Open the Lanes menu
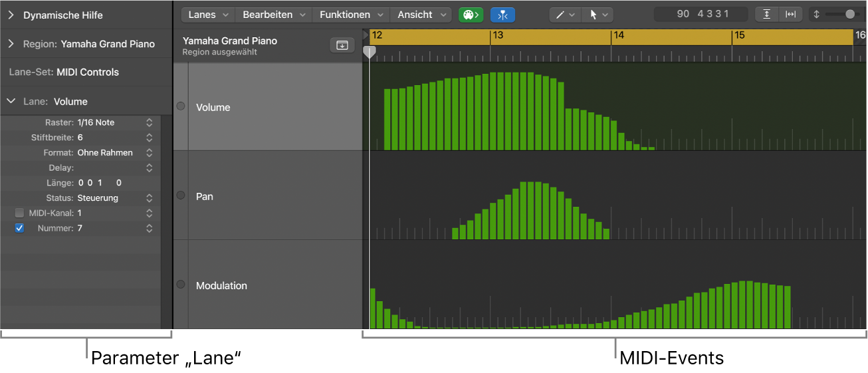This screenshot has height=373, width=868. [x=208, y=15]
